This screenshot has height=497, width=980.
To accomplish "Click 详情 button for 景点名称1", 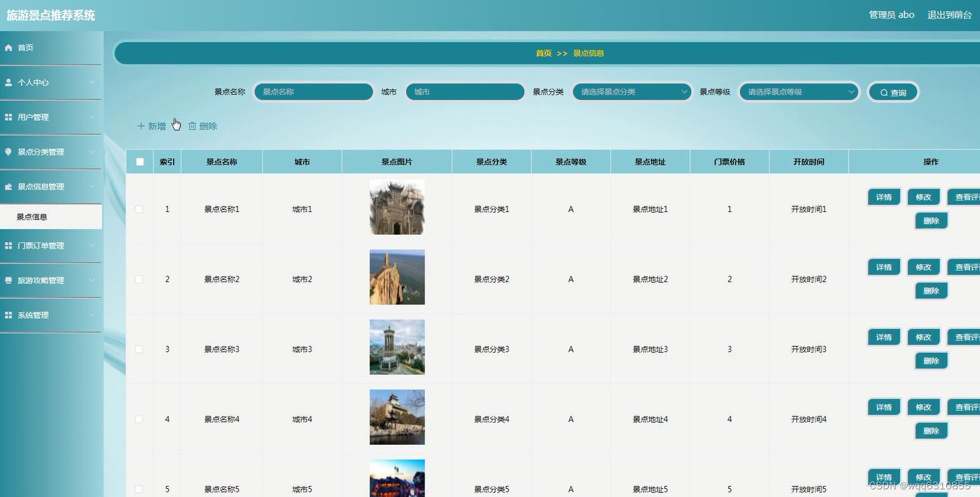I will point(884,197).
